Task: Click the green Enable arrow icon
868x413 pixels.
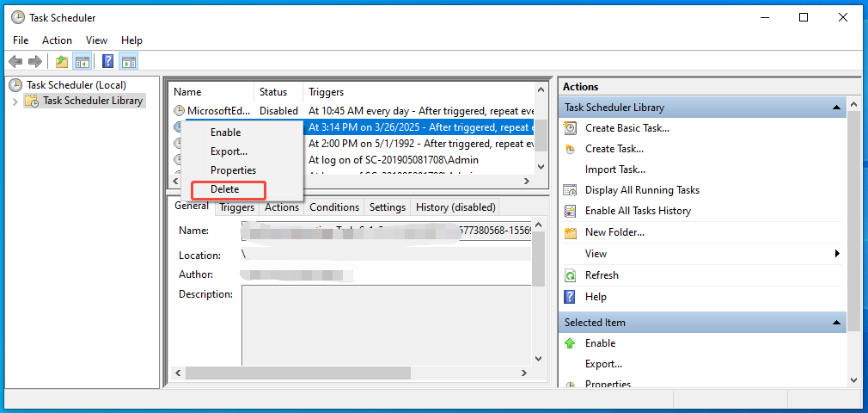Action: [570, 343]
